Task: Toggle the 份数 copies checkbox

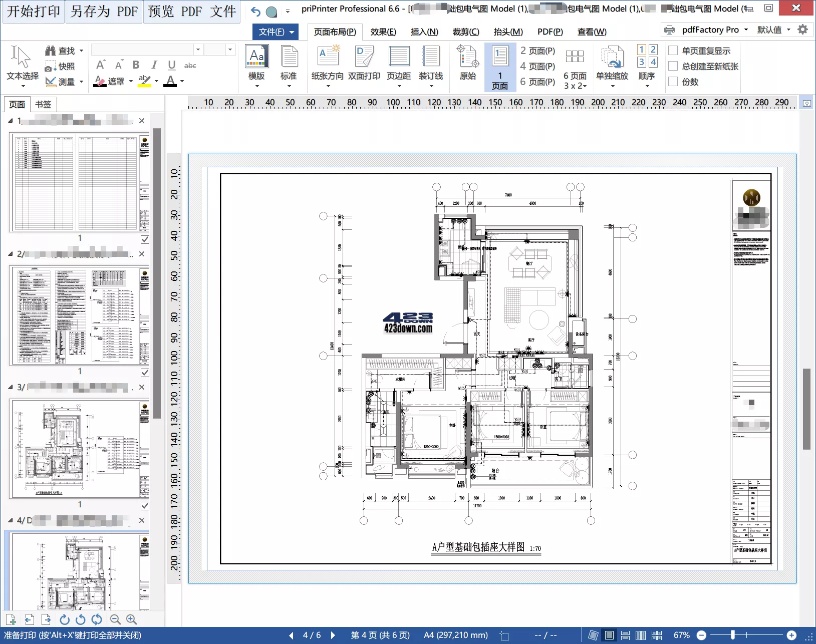Action: coord(673,82)
